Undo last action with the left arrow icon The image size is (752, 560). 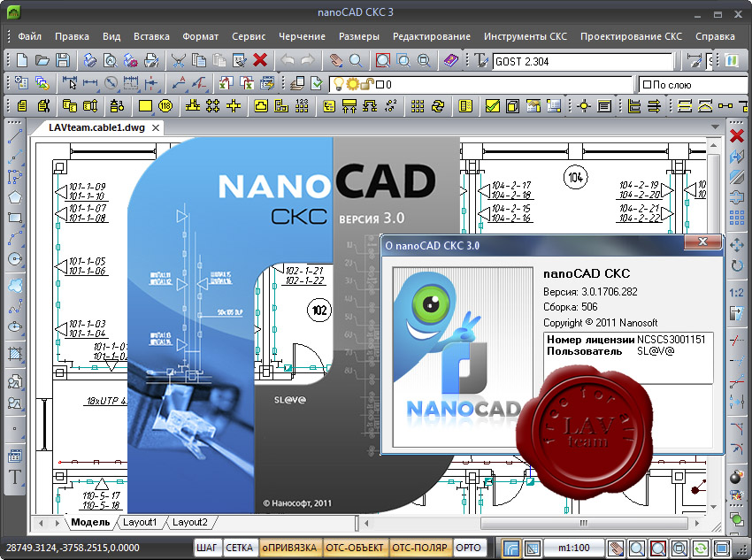288,60
